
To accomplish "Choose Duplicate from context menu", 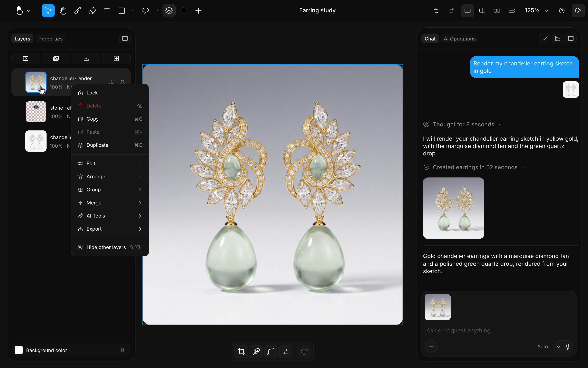I will pos(110,145).
